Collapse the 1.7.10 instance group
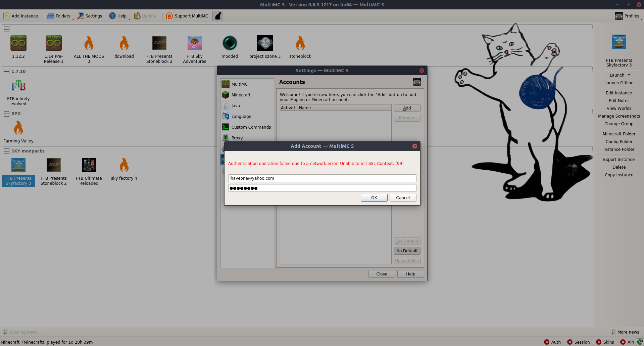Screen dimensions: 644x346 (7, 71)
